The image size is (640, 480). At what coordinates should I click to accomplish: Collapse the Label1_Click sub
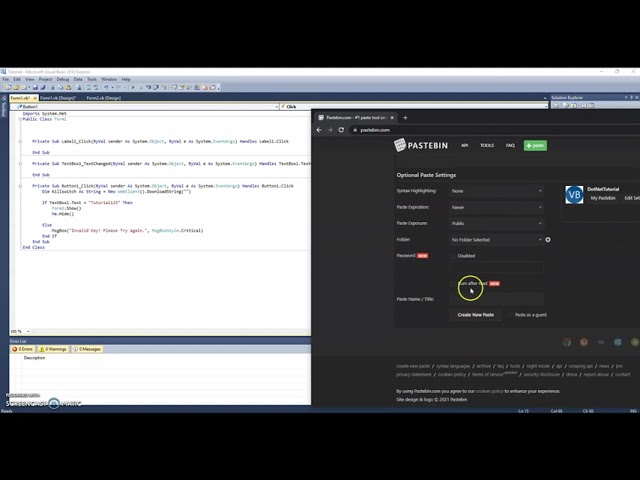click(x=20, y=141)
